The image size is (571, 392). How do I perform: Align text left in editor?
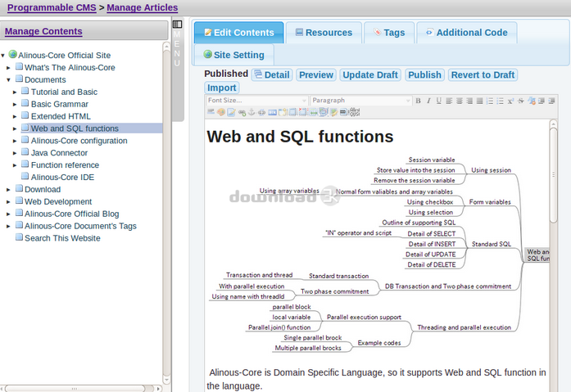coord(449,101)
